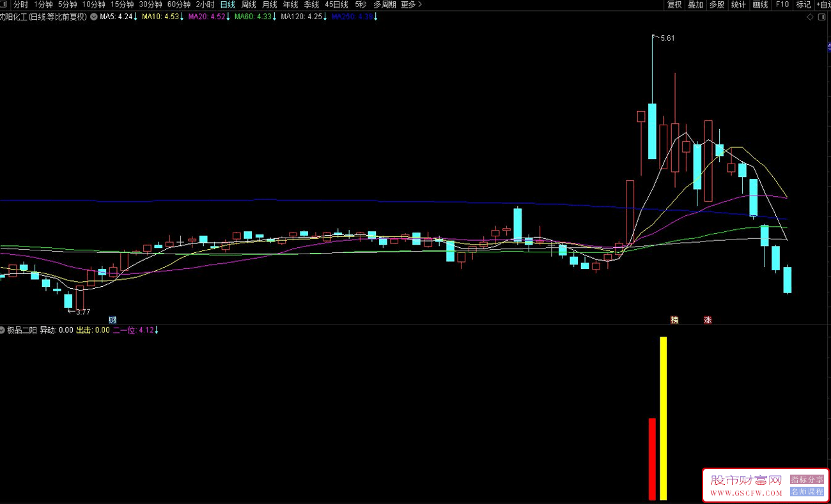Toggle 复权 price adjustment
Screen dimensions: 831x504
(x=674, y=4)
